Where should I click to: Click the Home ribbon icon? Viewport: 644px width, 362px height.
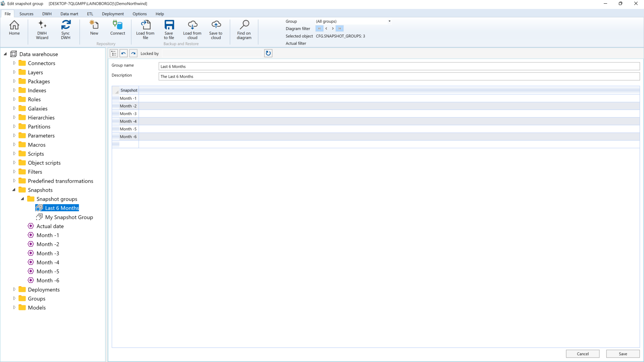tap(14, 28)
